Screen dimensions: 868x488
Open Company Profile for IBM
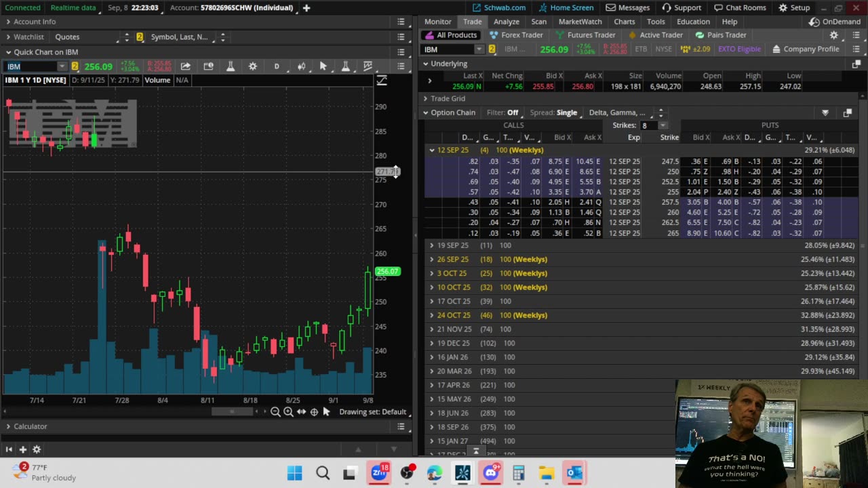[x=806, y=49]
